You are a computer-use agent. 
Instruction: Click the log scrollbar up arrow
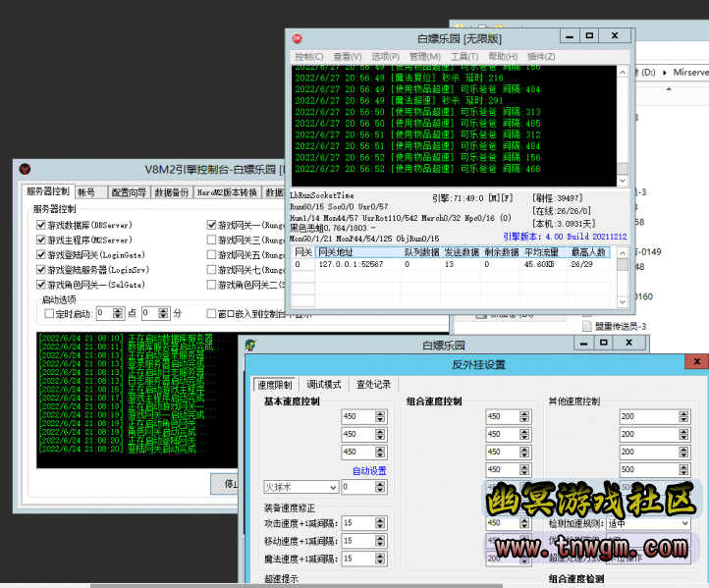pyautogui.click(x=623, y=73)
